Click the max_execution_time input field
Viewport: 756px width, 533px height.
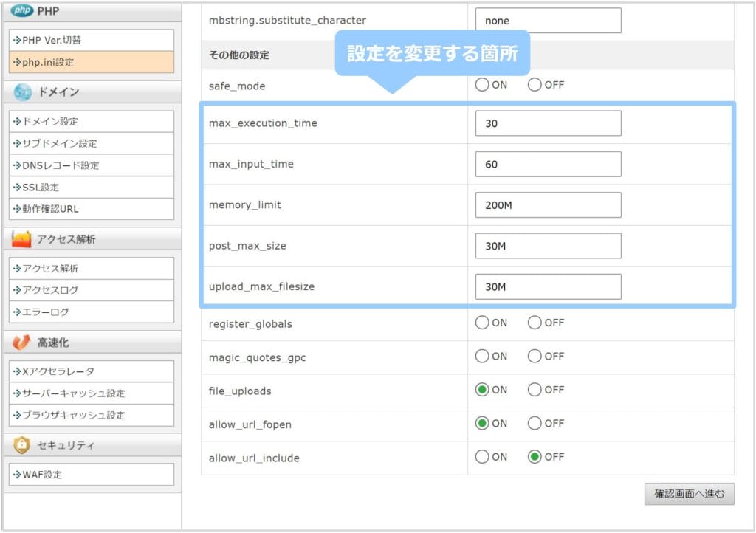(549, 123)
